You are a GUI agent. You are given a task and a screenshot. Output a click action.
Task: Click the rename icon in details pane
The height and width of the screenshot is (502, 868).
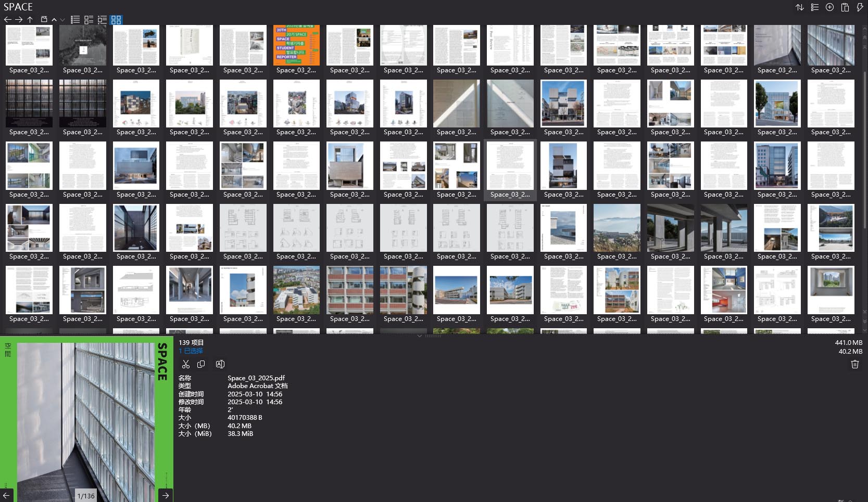[220, 364]
